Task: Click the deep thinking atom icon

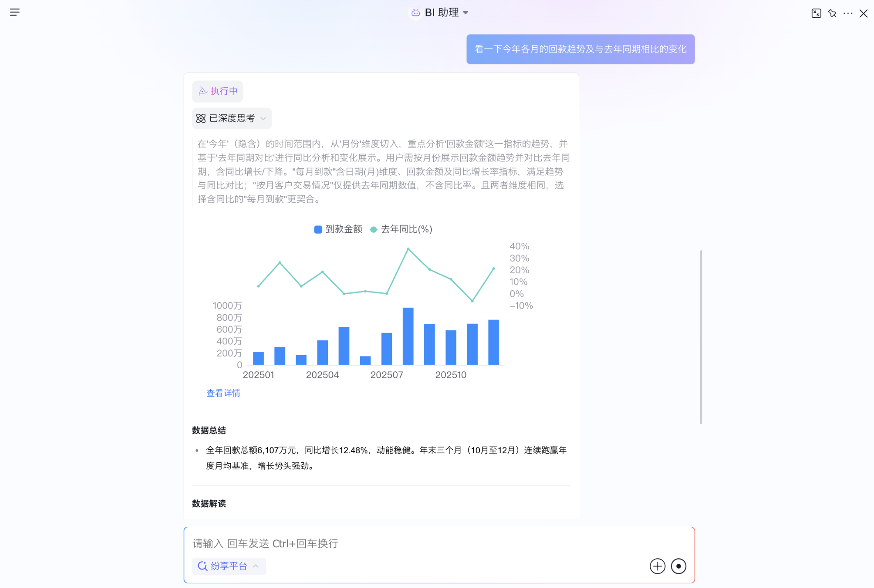Action: (x=201, y=119)
